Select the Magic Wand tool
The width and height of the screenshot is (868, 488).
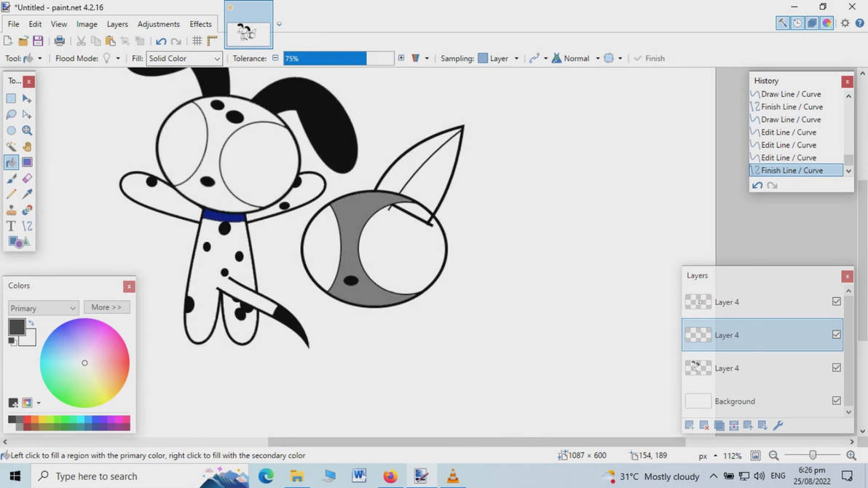[11, 147]
